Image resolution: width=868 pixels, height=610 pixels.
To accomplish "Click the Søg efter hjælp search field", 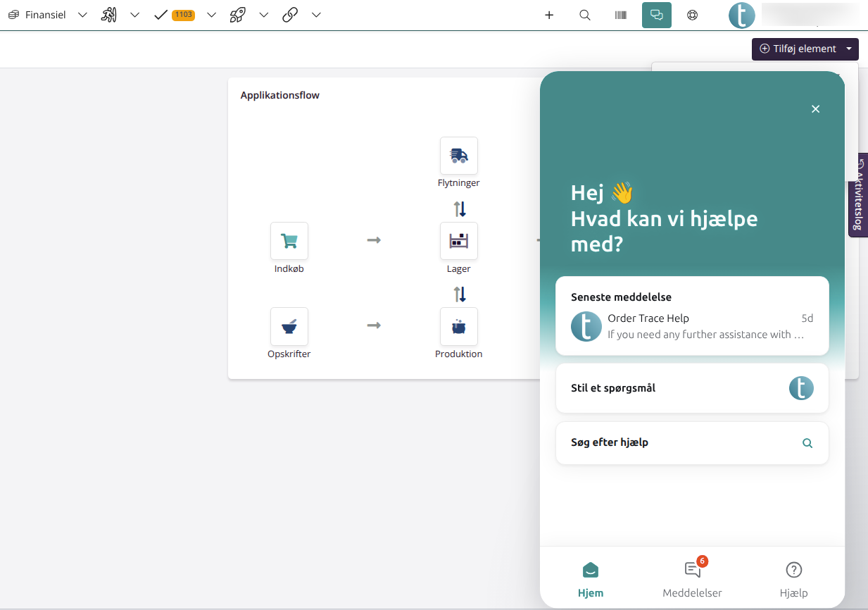I will click(692, 443).
